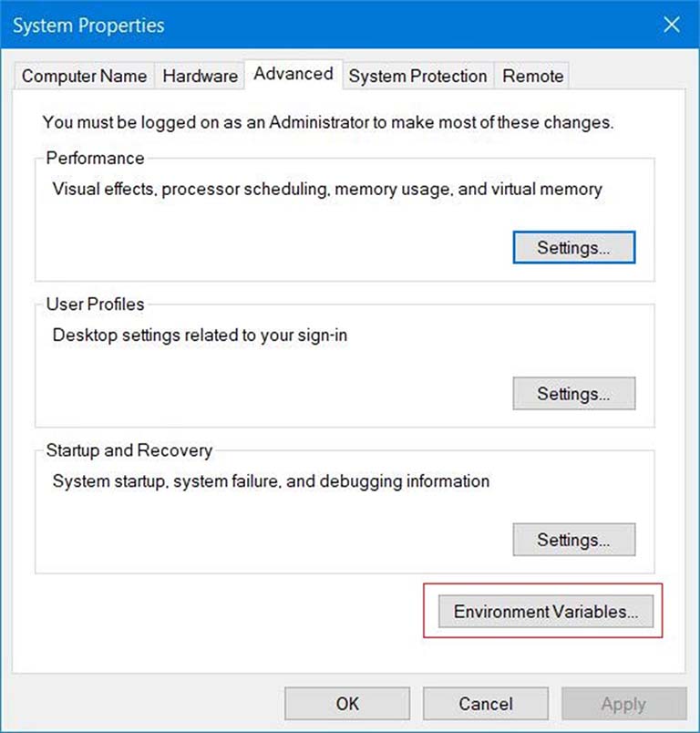700x733 pixels.
Task: Open Startup and Recovery Settings
Action: tap(573, 540)
